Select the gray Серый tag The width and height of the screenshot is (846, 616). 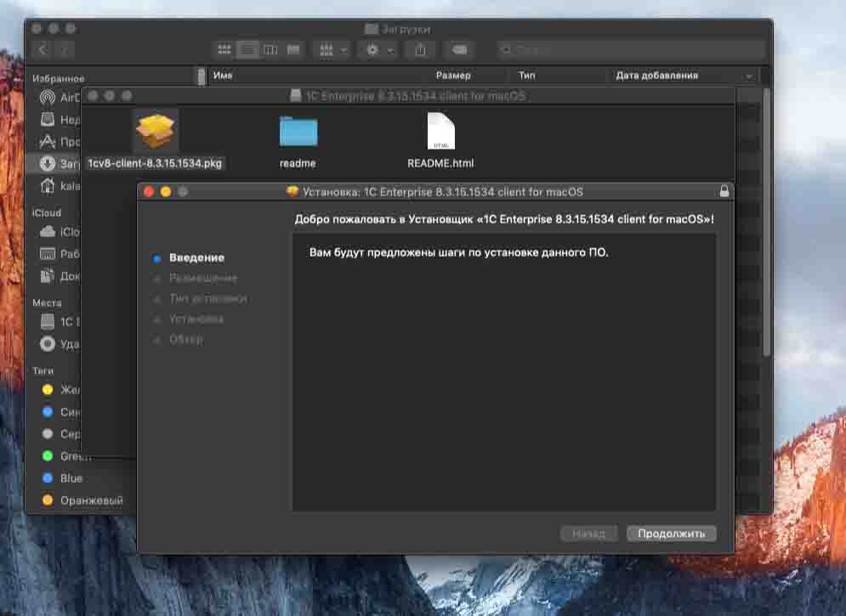pyautogui.click(x=60, y=434)
